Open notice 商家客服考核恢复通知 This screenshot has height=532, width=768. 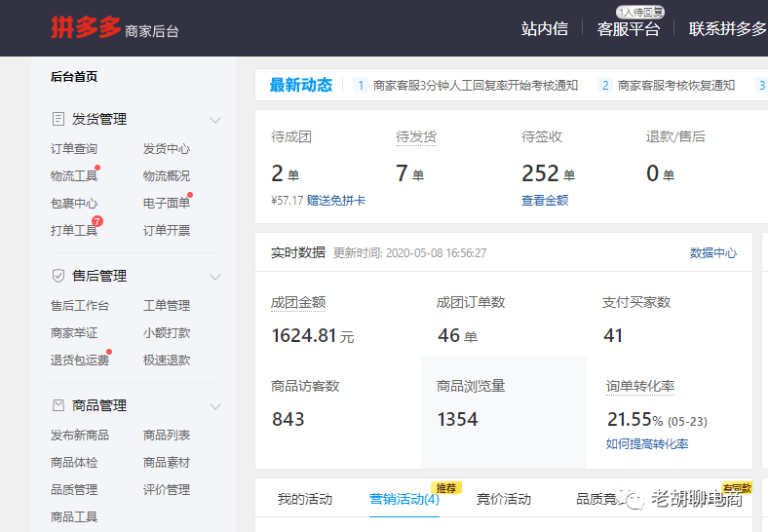coord(676,86)
